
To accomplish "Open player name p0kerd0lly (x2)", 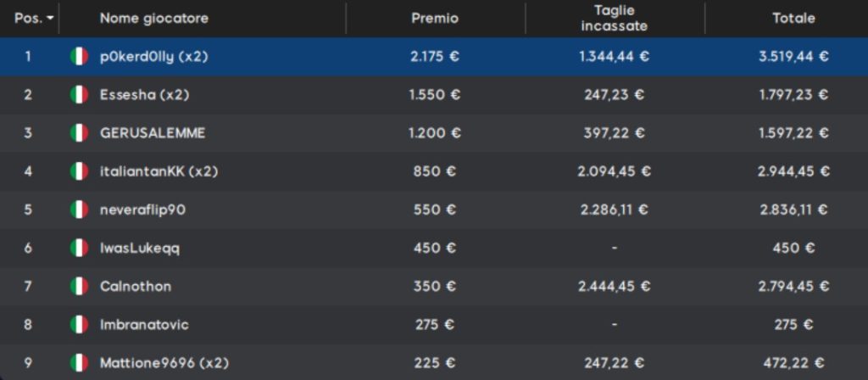I will tap(154, 57).
